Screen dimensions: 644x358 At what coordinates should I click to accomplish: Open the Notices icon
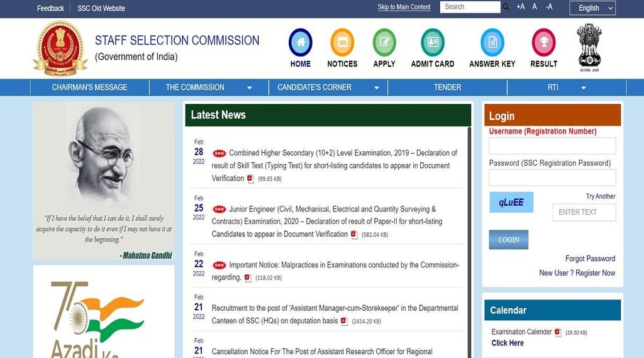pyautogui.click(x=342, y=43)
